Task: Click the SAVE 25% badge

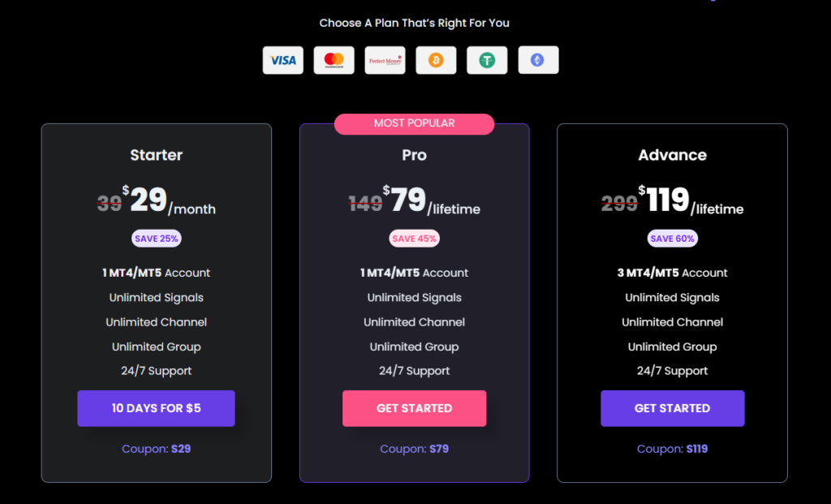Action: pos(157,239)
